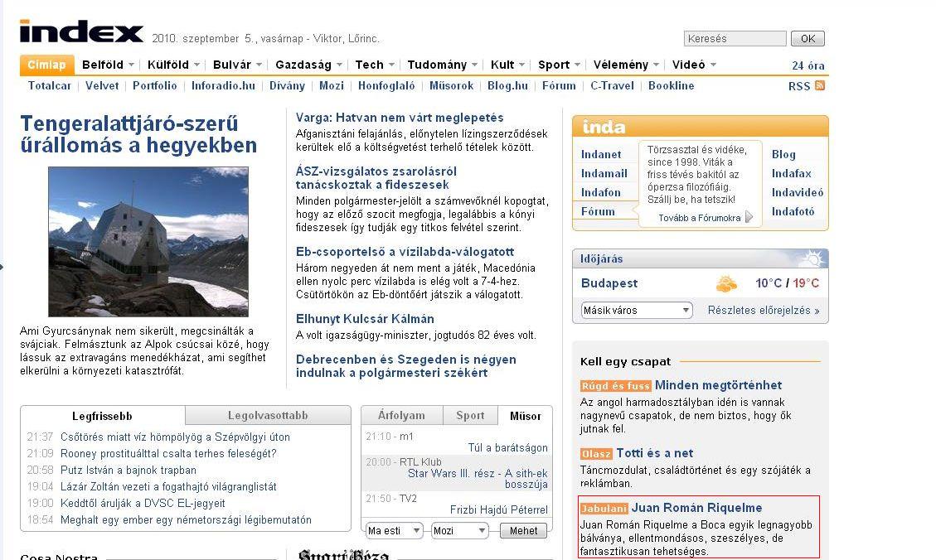This screenshot has height=560, width=936.
Task: Open Részletes előrejelzés weather link
Action: (x=764, y=310)
